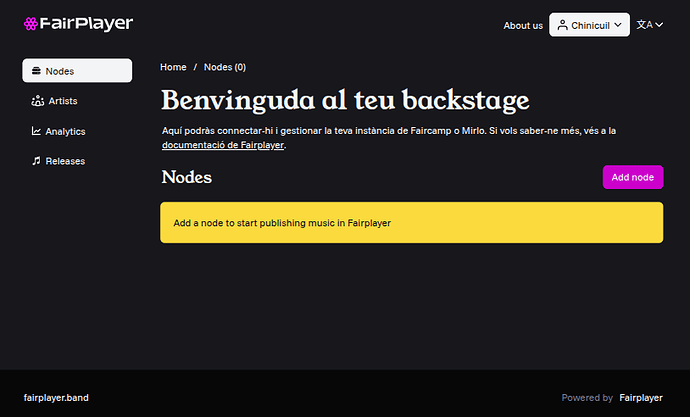Click the FairPlayer logo
Image resolution: width=690 pixels, height=417 pixels.
point(78,24)
